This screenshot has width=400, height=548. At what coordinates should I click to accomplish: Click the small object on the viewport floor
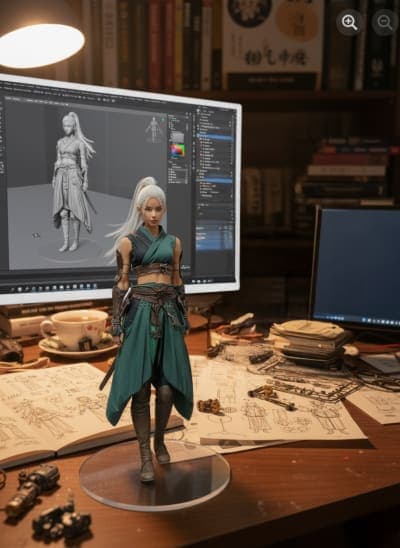(x=35, y=235)
